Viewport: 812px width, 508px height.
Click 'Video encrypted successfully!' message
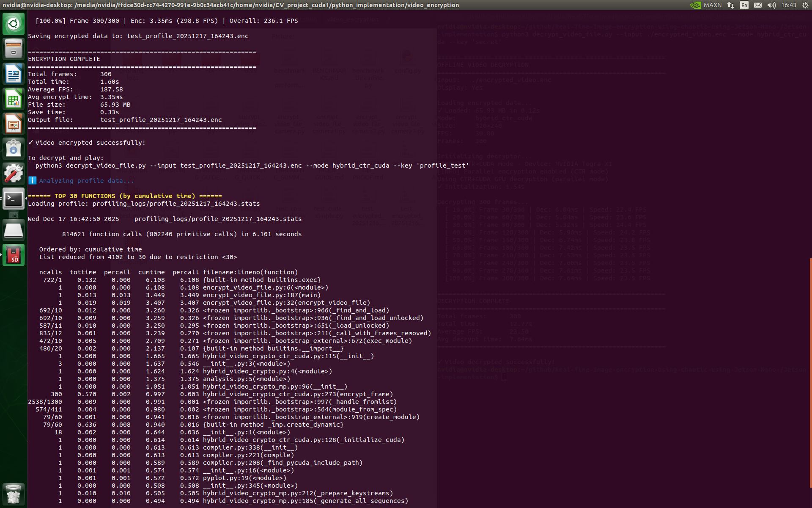87,143
